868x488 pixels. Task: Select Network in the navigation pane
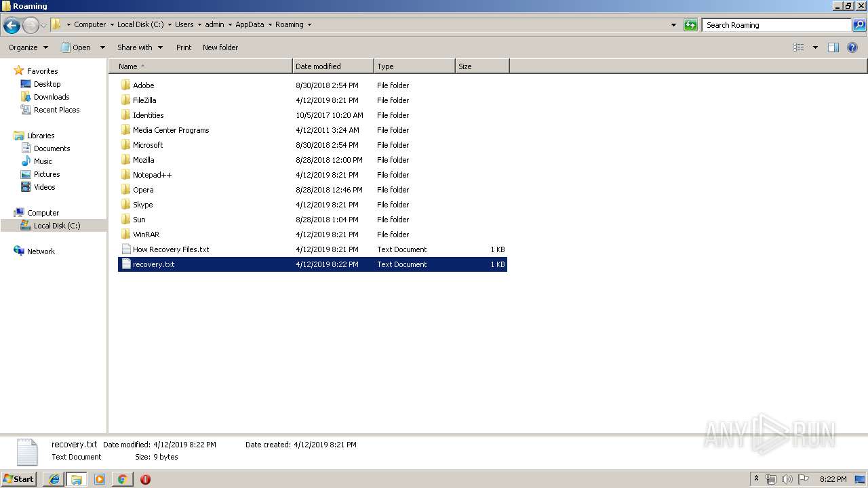point(41,251)
